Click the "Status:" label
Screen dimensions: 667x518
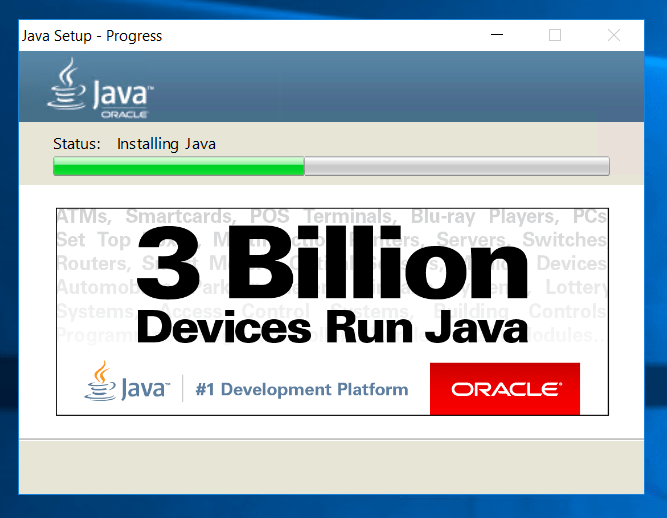click(x=77, y=144)
